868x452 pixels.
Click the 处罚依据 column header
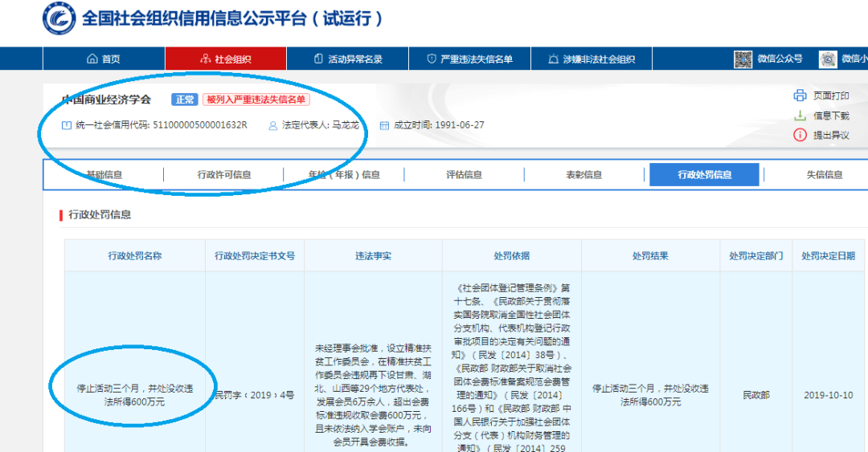coord(511,255)
